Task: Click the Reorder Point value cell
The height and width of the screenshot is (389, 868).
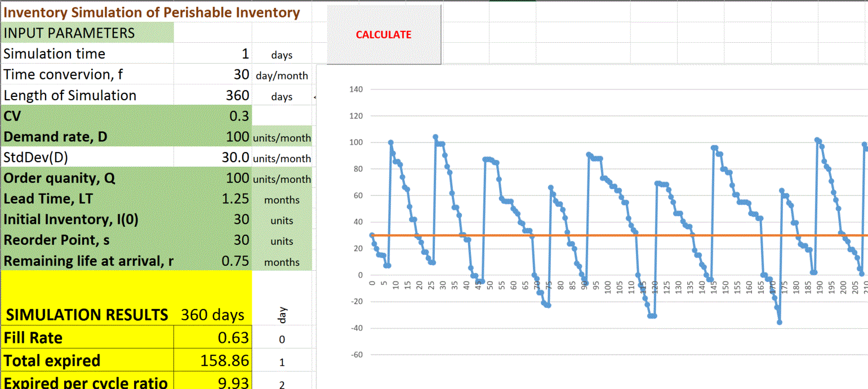Action: pos(213,240)
